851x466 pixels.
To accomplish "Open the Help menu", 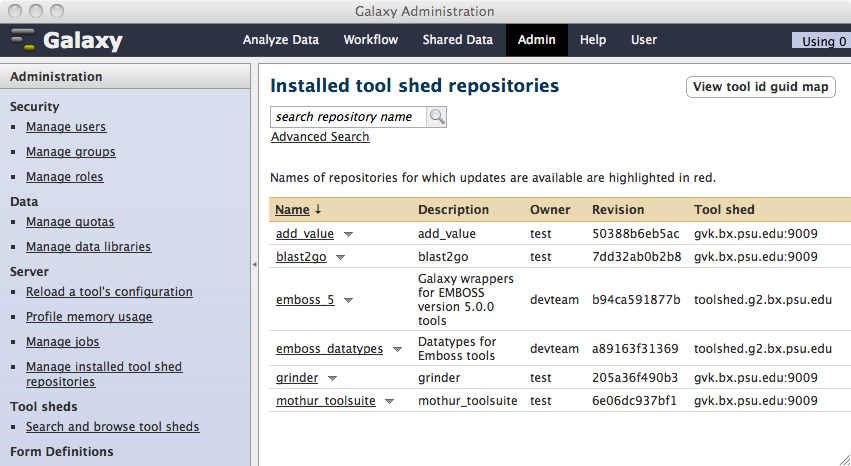I will coord(593,40).
